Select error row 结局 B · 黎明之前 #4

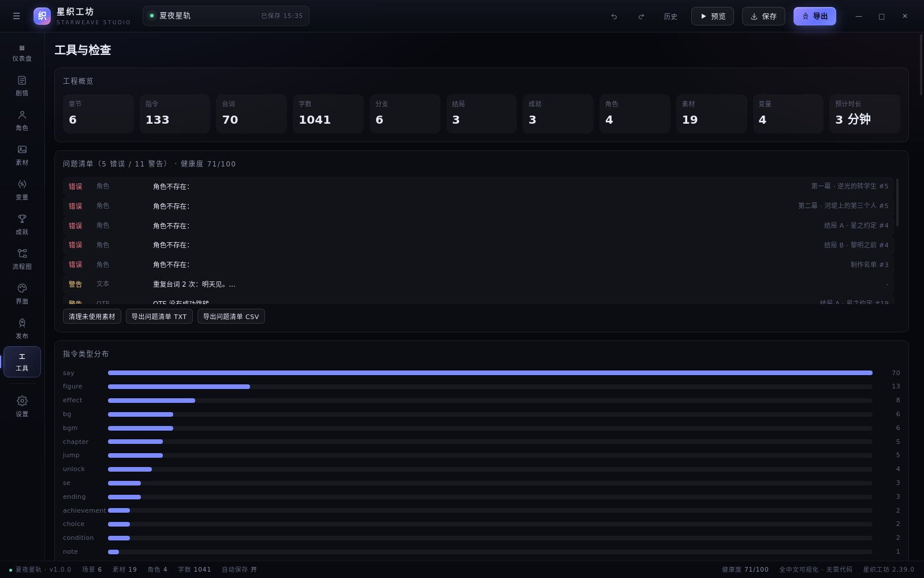(x=479, y=245)
